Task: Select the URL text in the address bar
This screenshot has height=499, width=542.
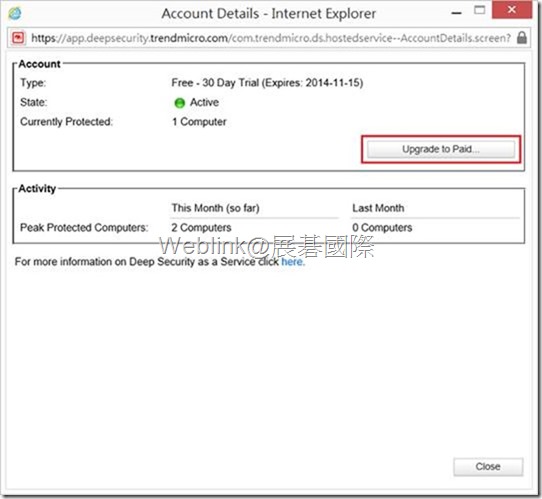Action: click(271, 38)
